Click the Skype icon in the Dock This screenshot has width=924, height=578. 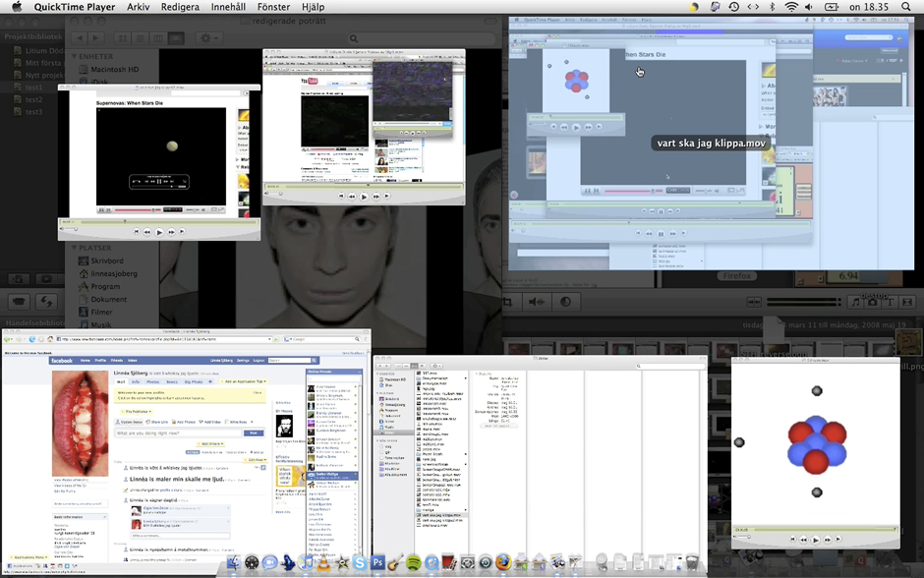pos(360,563)
